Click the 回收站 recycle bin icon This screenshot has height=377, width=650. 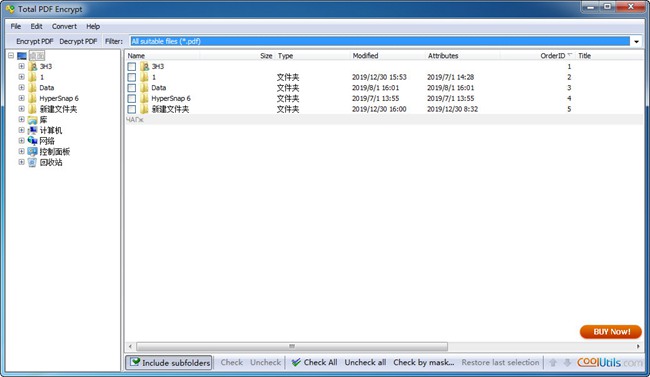33,163
